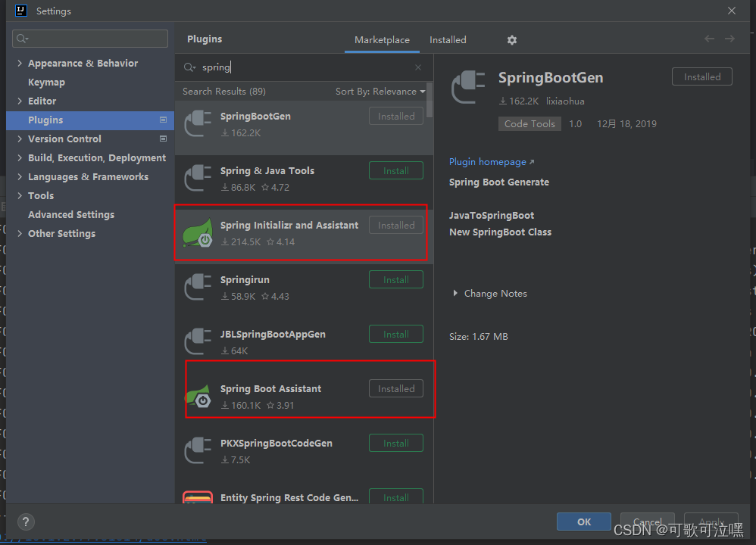Image resolution: width=756 pixels, height=545 pixels.
Task: Click the lixiaohua vendor name
Action: (565, 101)
